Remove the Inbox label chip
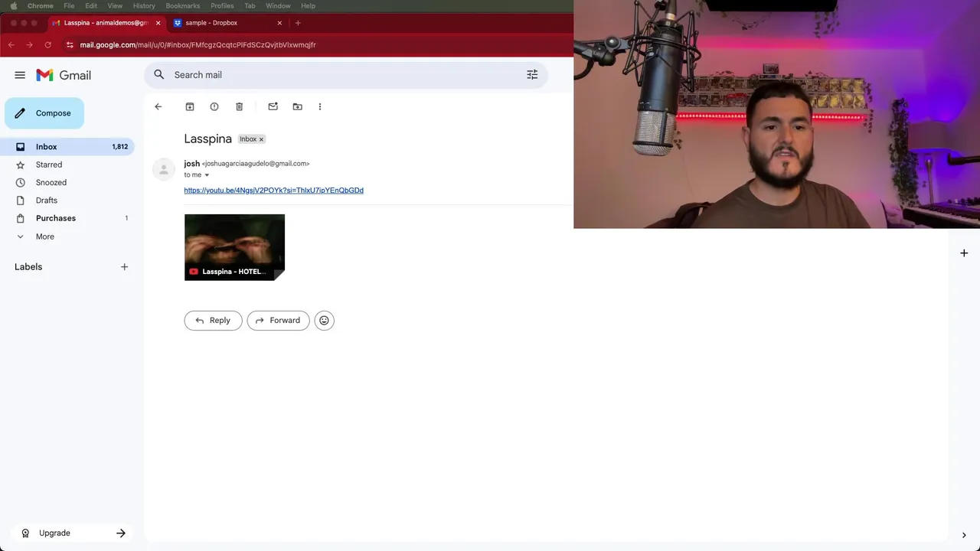 click(x=261, y=139)
